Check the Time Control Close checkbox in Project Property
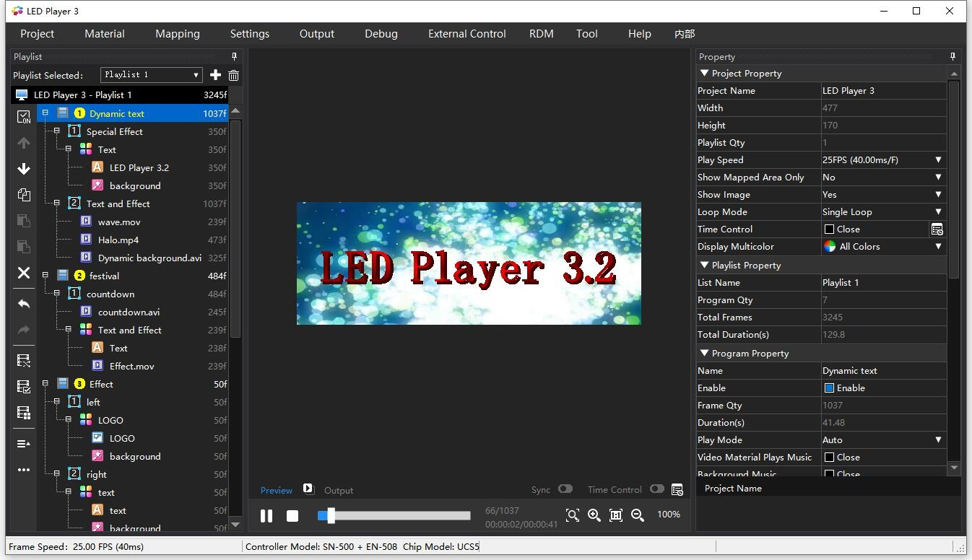This screenshot has width=972, height=560. (x=829, y=229)
